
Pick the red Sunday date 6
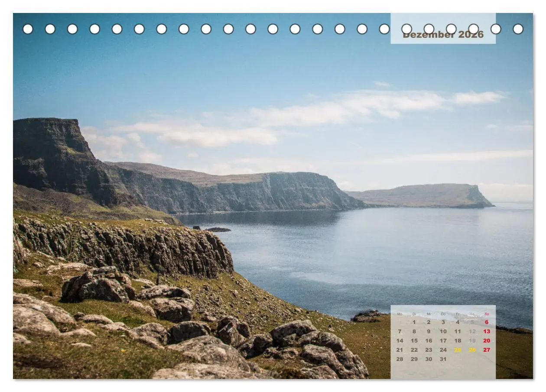[487, 322]
